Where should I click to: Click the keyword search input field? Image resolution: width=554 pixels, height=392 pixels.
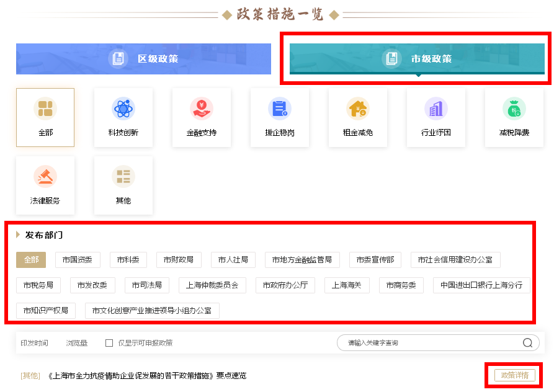(428, 343)
